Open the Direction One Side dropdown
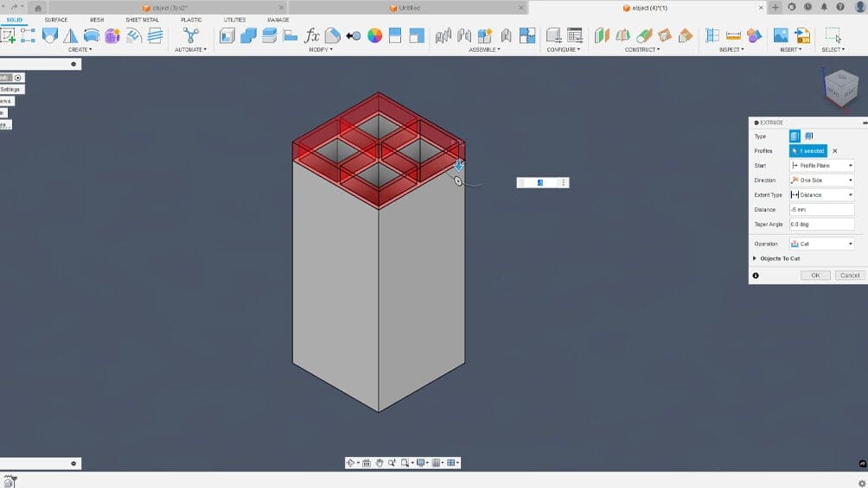Viewport: 868px width, 488px height. 821,181
